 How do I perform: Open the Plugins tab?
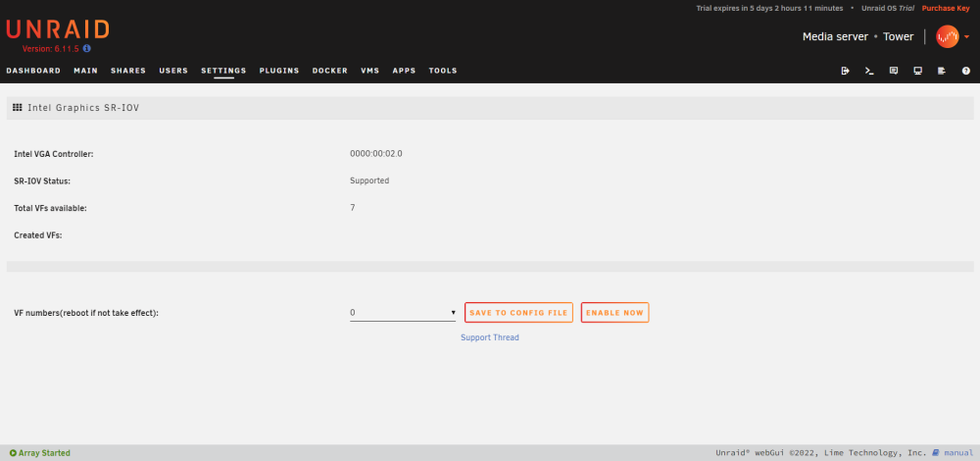click(279, 71)
